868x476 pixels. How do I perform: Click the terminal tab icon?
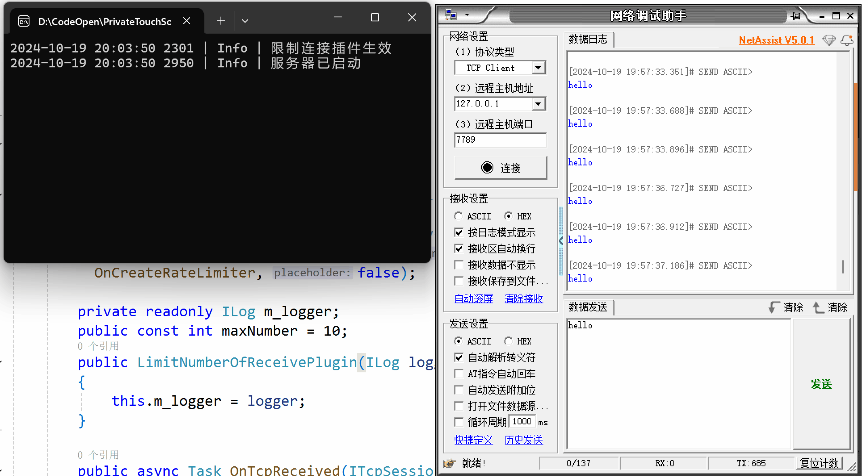point(24,21)
